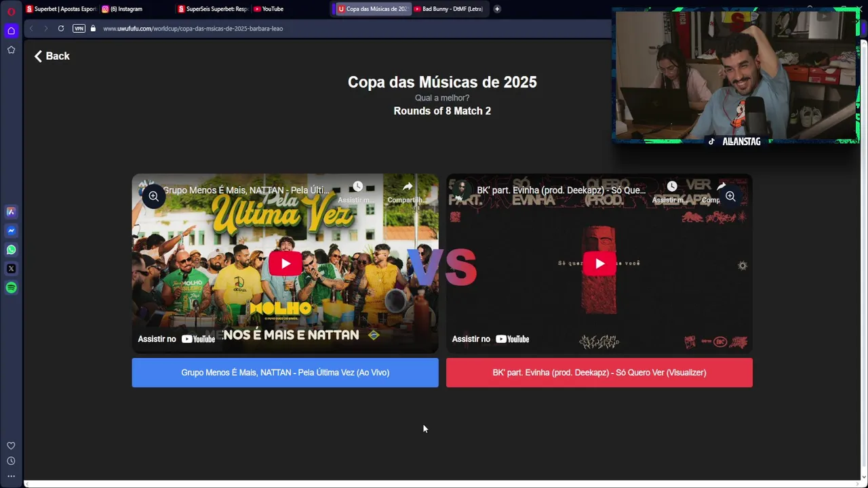Toggle the VPN badge

[x=79, y=28]
